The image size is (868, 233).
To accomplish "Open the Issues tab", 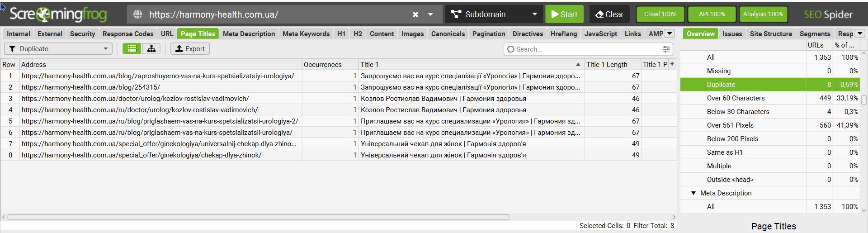I will point(732,34).
